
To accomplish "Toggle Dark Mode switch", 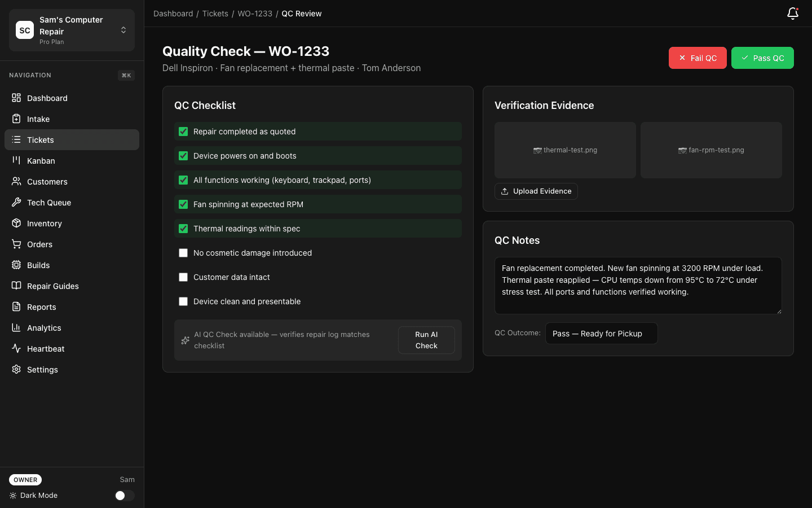I will pyautogui.click(x=124, y=496).
